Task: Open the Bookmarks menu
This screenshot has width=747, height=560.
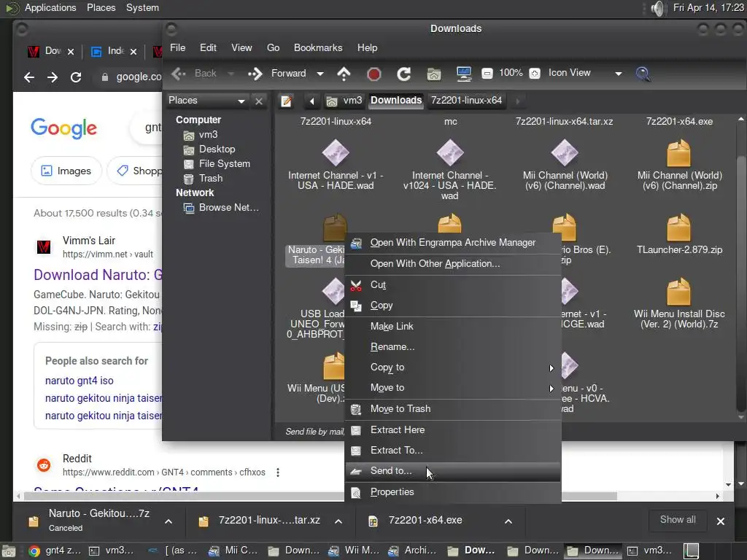Action: click(x=318, y=47)
